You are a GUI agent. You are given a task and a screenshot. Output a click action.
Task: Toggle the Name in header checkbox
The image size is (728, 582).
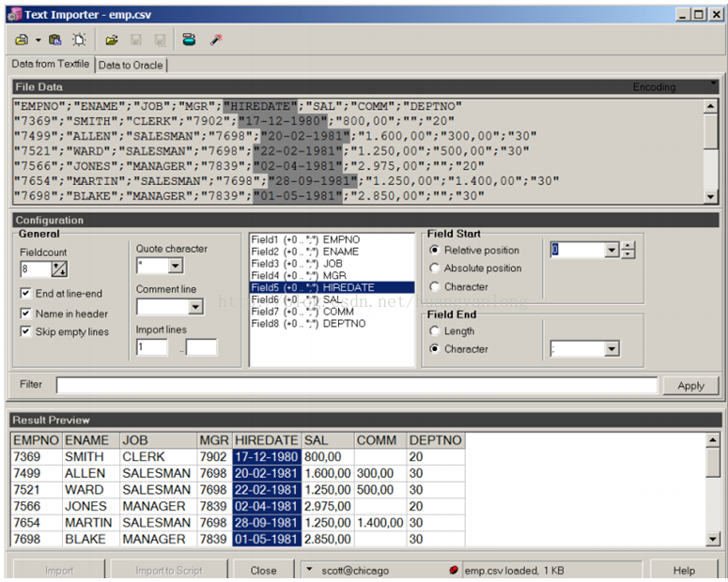(x=25, y=314)
